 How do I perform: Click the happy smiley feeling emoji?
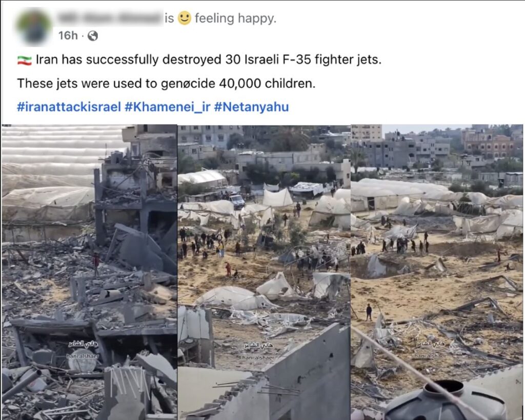click(184, 18)
